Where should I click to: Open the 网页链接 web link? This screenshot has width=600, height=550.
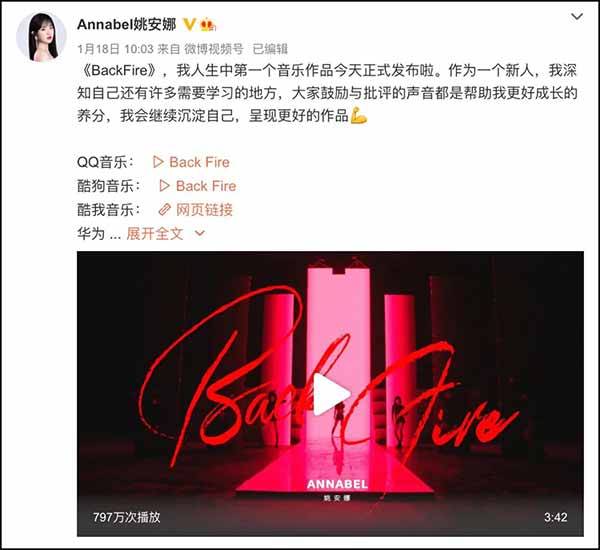(x=204, y=210)
